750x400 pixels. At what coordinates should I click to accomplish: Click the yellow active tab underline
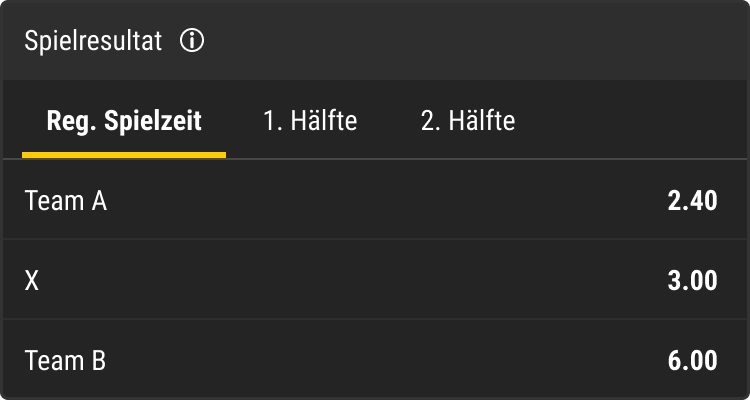pyautogui.click(x=124, y=155)
